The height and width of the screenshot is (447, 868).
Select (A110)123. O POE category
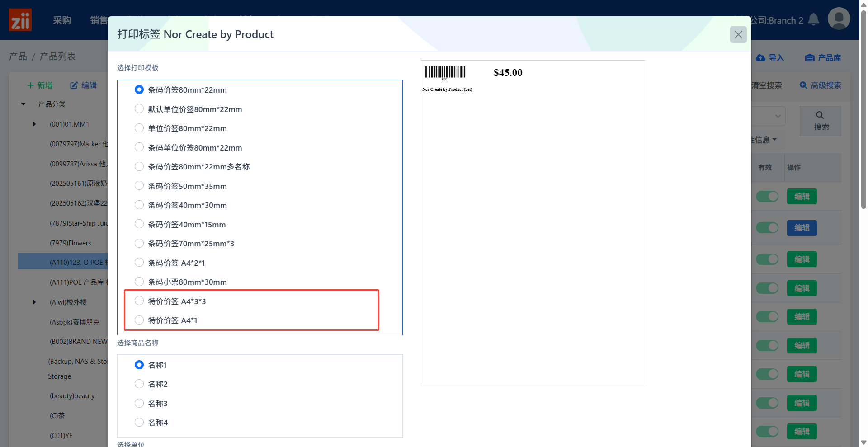pyautogui.click(x=79, y=263)
